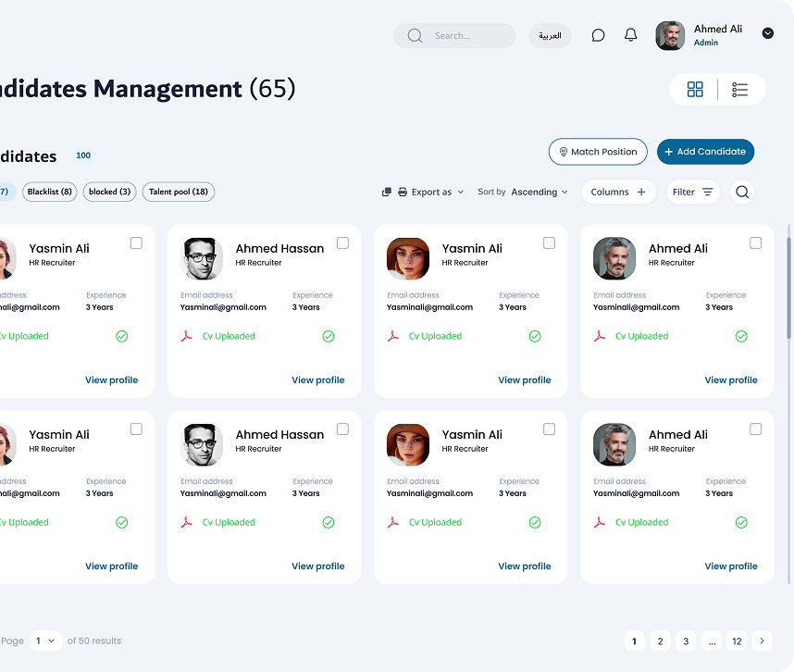The image size is (794, 672).
Task: Jump to page 12 in pagination
Action: 737,641
